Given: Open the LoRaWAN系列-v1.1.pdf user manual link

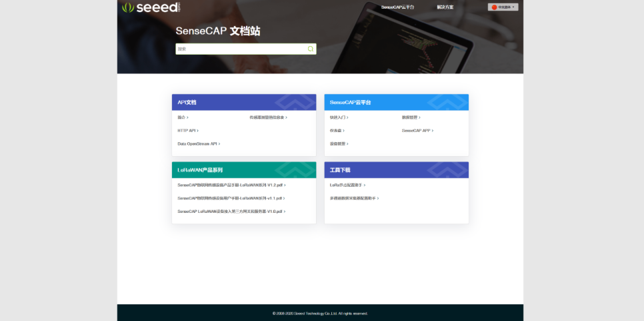Looking at the screenshot, I should pyautogui.click(x=231, y=198).
